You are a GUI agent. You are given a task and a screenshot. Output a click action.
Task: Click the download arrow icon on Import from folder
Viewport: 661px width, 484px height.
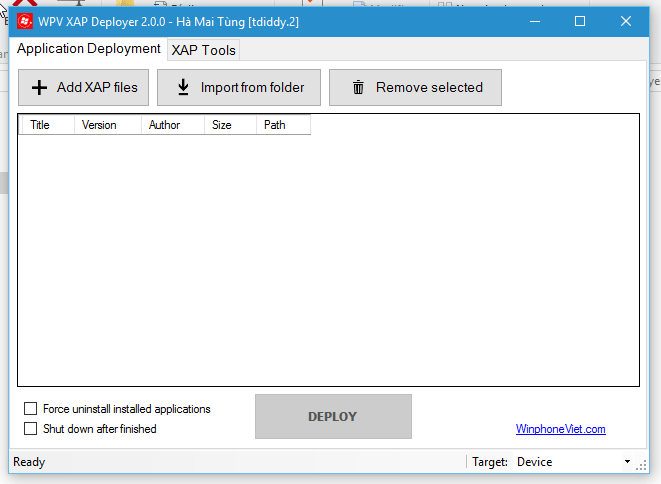coord(183,87)
